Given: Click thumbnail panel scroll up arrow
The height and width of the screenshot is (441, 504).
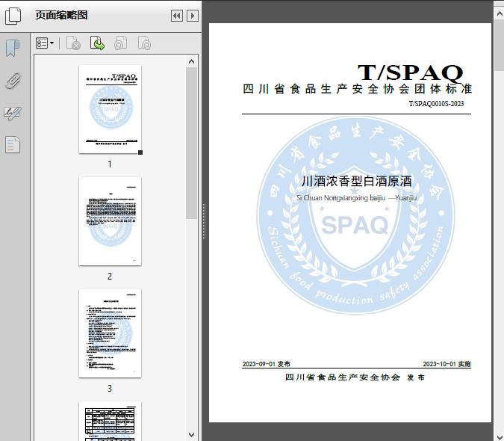Looking at the screenshot, I should pyautogui.click(x=192, y=61).
